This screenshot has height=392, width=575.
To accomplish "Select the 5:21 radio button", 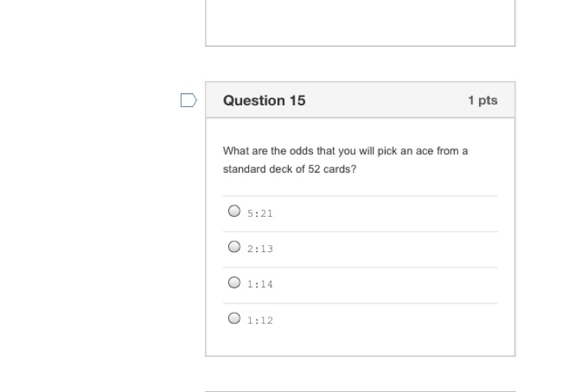I will pyautogui.click(x=234, y=211).
